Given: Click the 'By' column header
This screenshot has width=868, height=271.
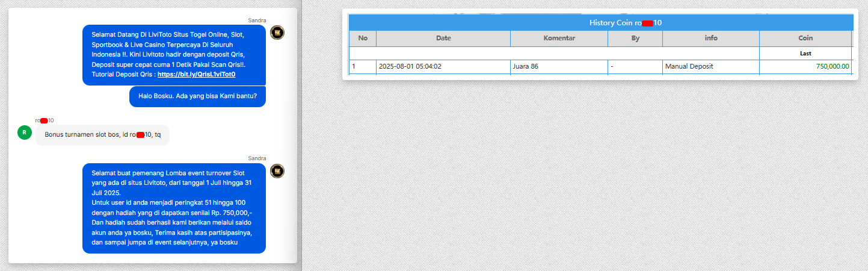Looking at the screenshot, I should pyautogui.click(x=635, y=38).
